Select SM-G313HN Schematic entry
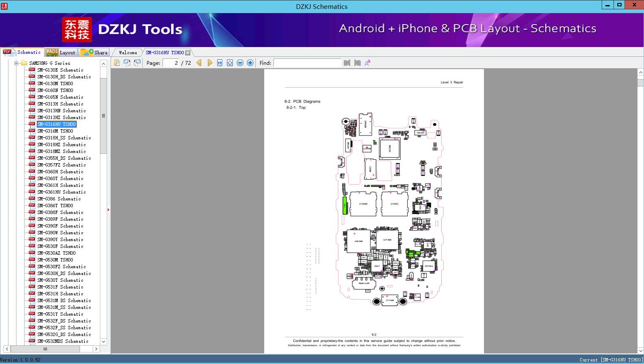This screenshot has height=364, width=644. coord(61,111)
